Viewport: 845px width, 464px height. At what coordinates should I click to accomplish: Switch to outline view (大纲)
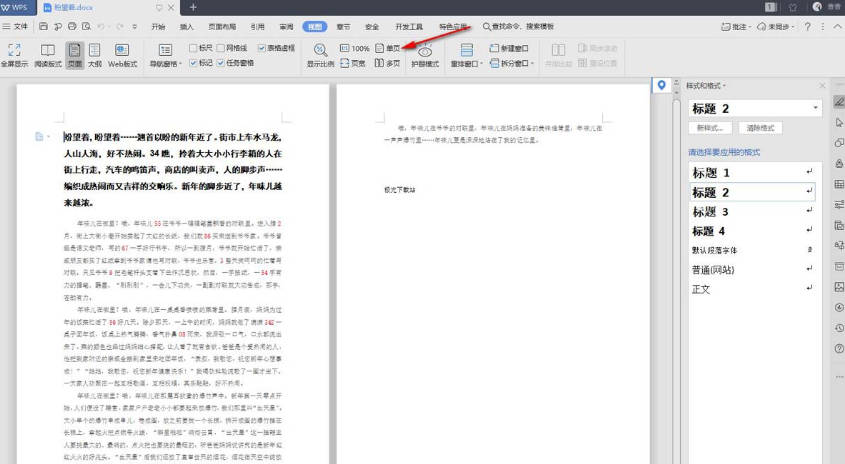(95, 55)
